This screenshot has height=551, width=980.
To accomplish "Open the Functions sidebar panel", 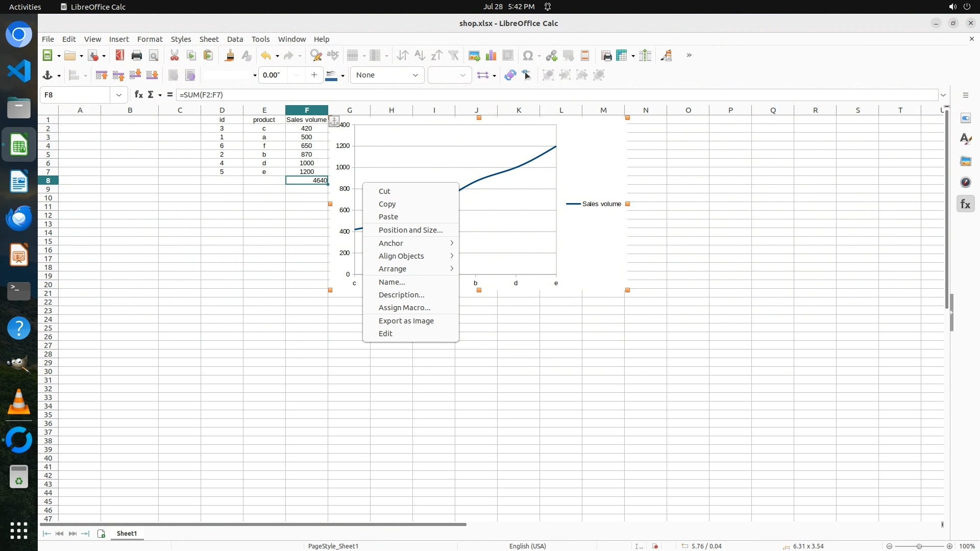I will click(x=965, y=204).
